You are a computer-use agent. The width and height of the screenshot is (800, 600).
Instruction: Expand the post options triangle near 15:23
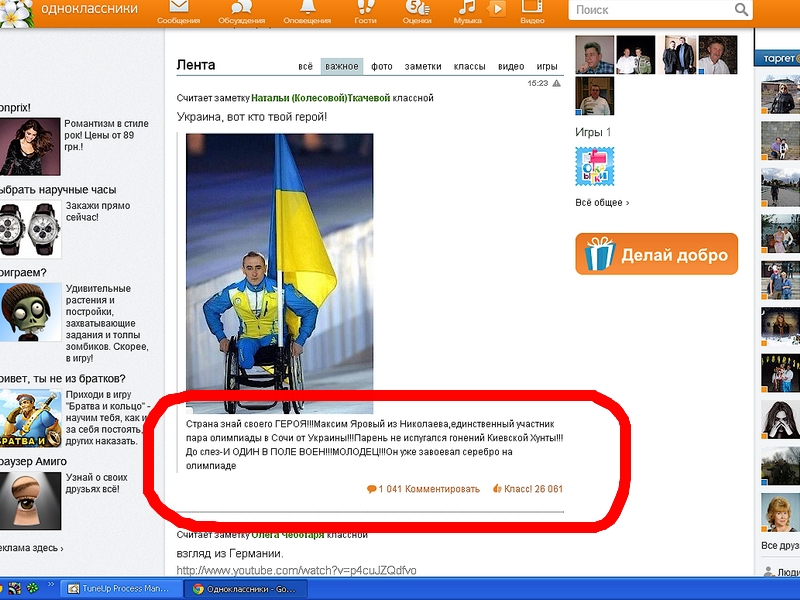[x=556, y=84]
